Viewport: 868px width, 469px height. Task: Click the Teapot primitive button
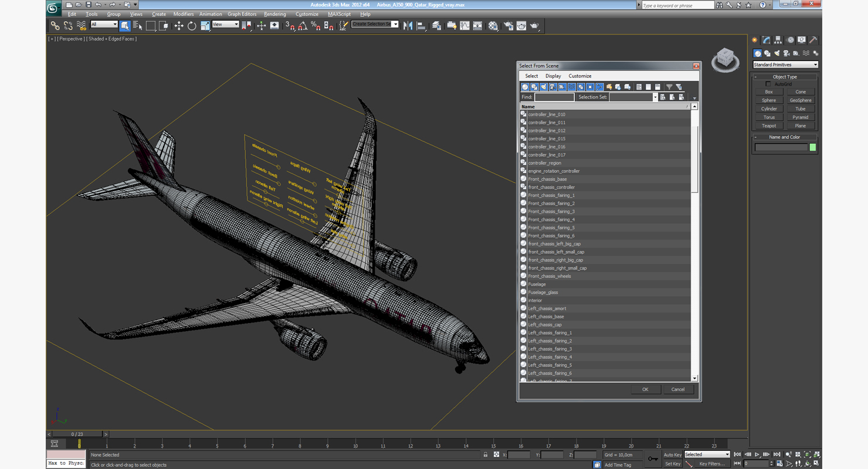pyautogui.click(x=769, y=125)
